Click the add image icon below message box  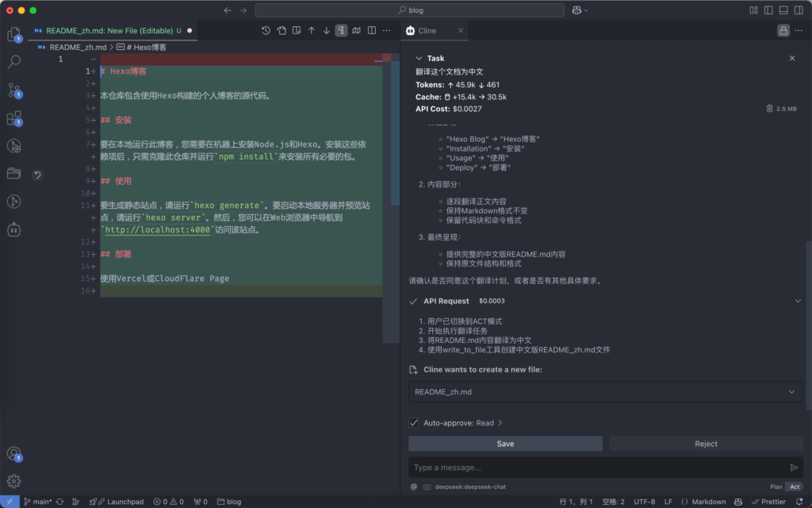coord(427,487)
